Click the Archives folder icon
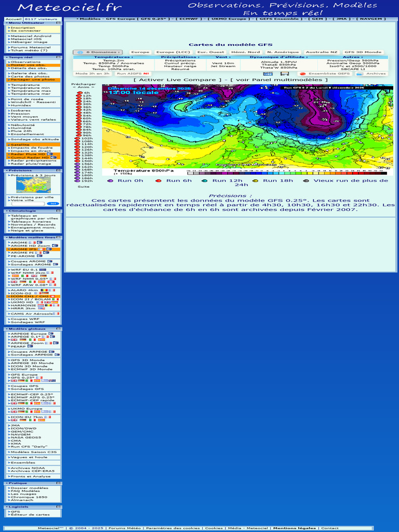 [360, 74]
